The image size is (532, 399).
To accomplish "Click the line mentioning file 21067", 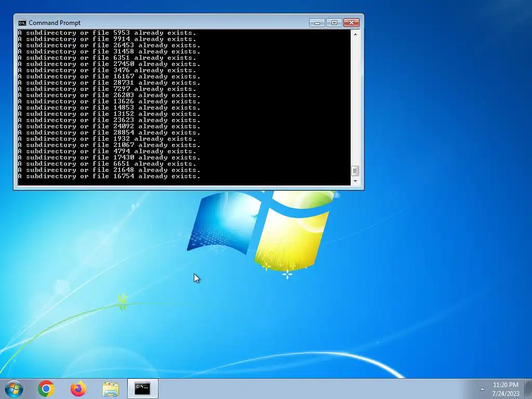I will [x=109, y=145].
